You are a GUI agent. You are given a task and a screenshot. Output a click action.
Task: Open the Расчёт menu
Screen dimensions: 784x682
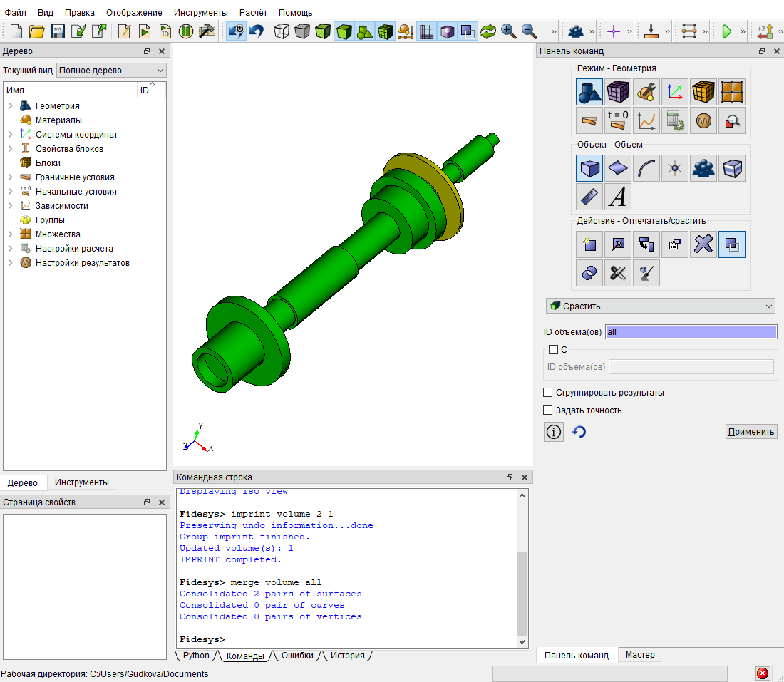[x=253, y=13]
